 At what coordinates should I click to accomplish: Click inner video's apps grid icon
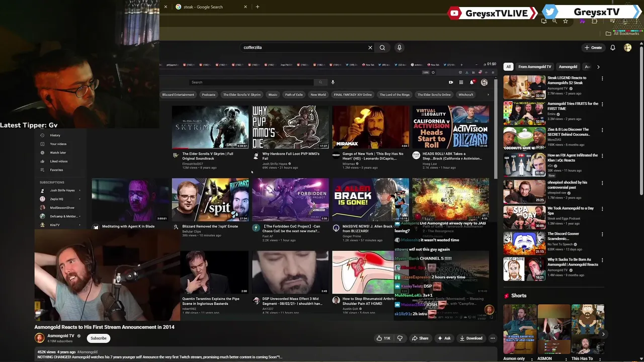coord(461,82)
